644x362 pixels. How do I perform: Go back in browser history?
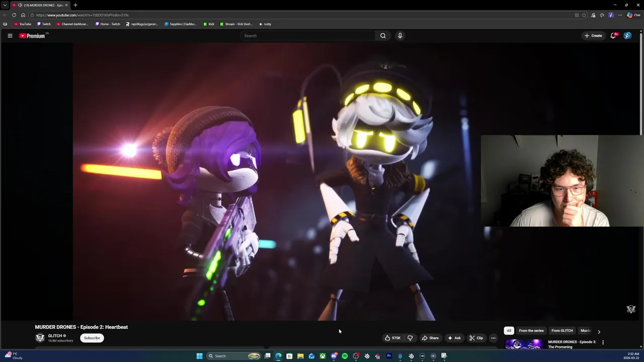click(x=5, y=15)
